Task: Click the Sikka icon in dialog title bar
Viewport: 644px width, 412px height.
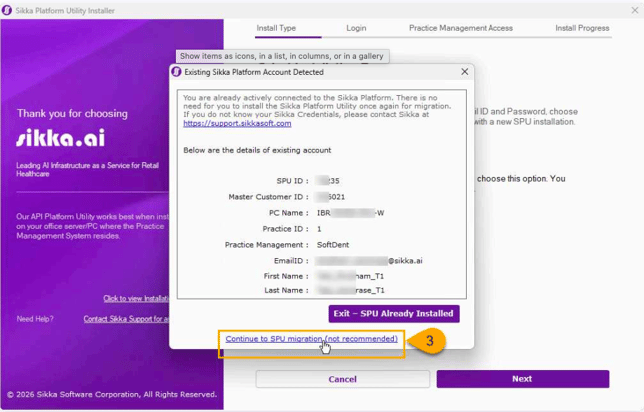Action: (177, 72)
